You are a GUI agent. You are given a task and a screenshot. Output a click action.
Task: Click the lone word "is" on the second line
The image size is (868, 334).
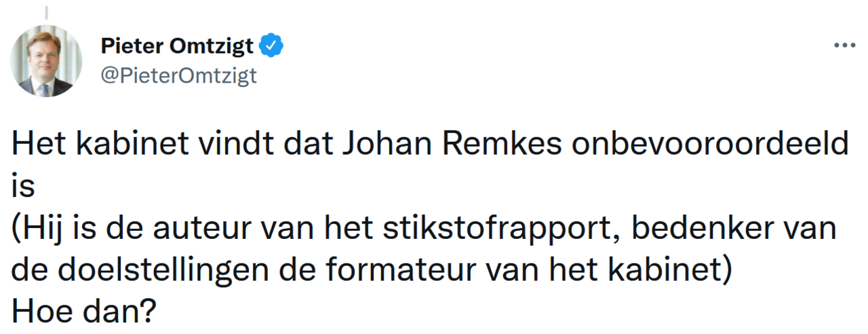22,185
